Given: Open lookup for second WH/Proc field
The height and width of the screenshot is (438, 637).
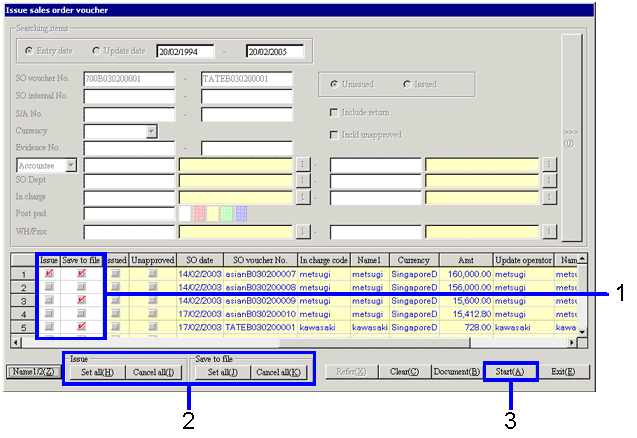Looking at the screenshot, I should click(x=549, y=232).
